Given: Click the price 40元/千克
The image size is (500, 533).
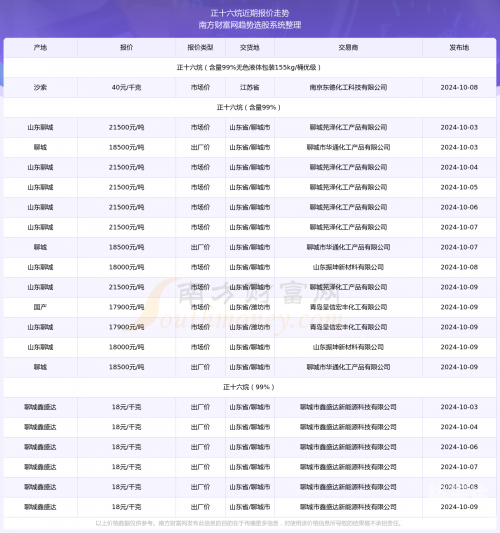Looking at the screenshot, I should [126, 87].
